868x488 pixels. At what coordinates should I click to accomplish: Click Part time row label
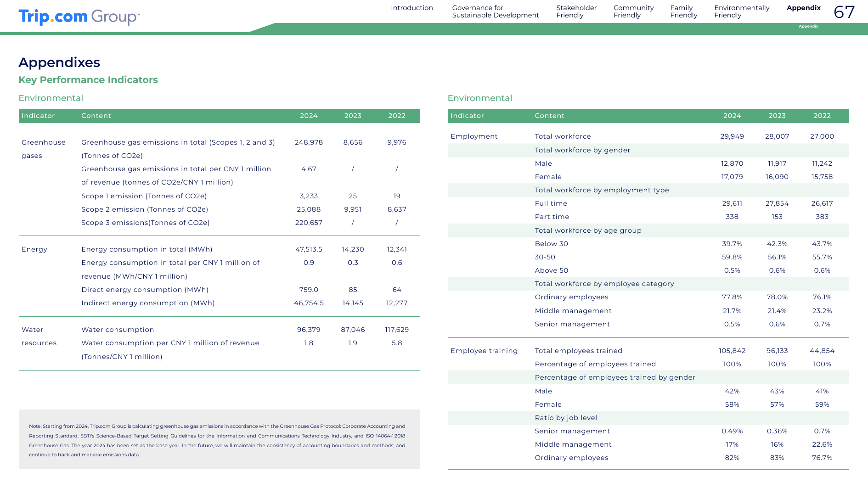(x=552, y=217)
